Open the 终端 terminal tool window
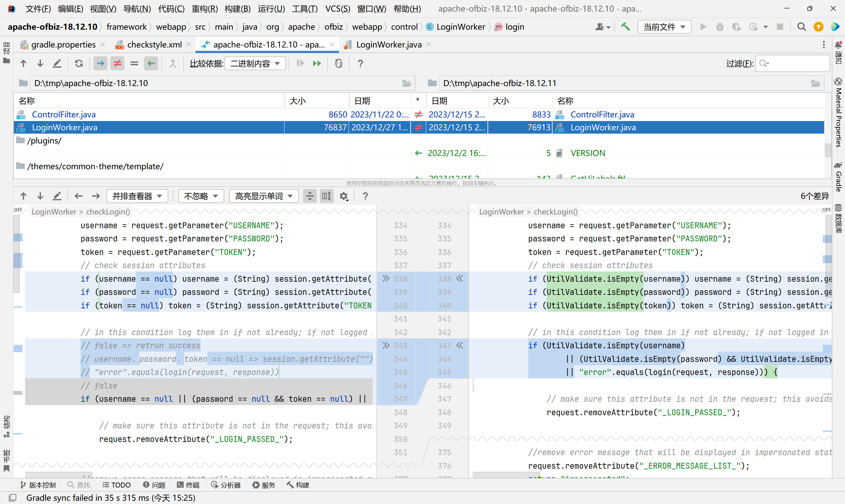 tap(188, 485)
